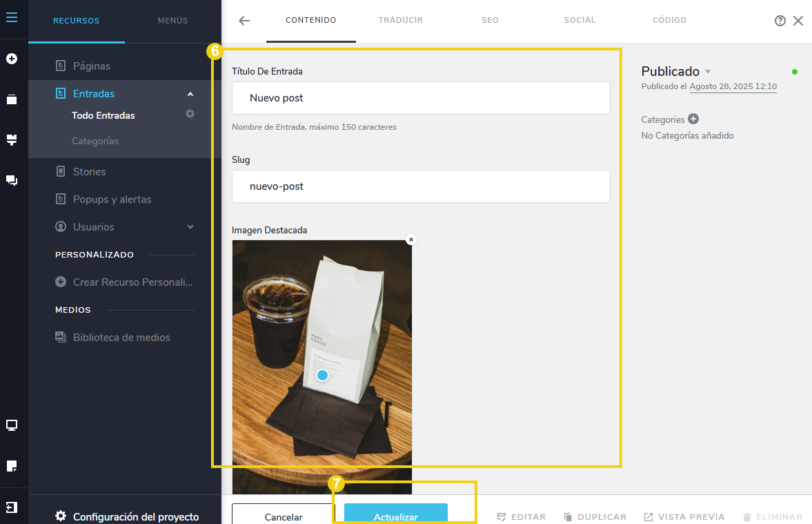Image resolution: width=812 pixels, height=524 pixels.
Task: Open Todo Entradas in sidebar
Action: pos(103,115)
